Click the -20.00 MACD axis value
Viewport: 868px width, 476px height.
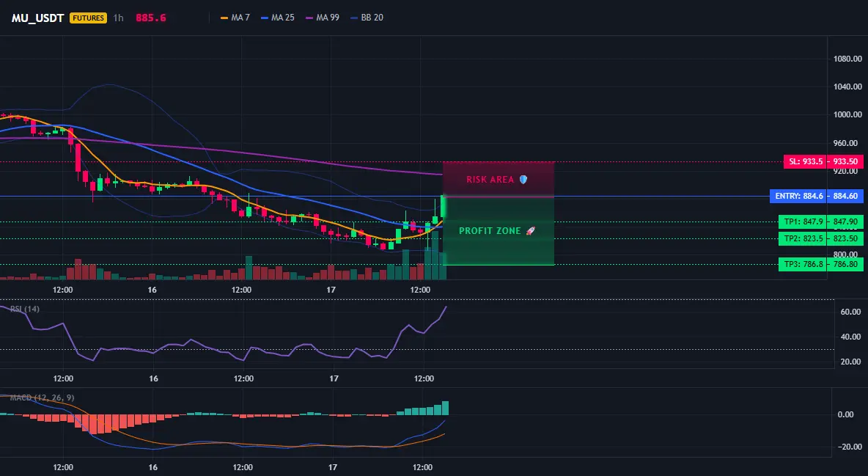[850, 447]
